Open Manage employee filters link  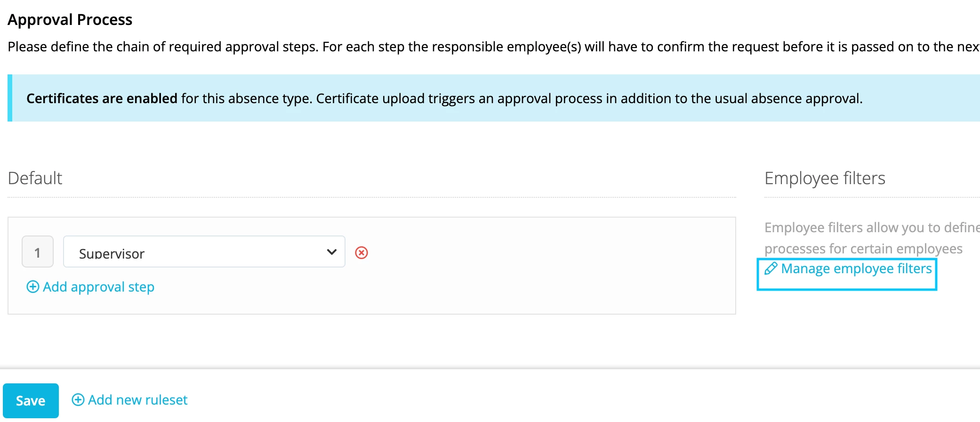click(x=856, y=268)
